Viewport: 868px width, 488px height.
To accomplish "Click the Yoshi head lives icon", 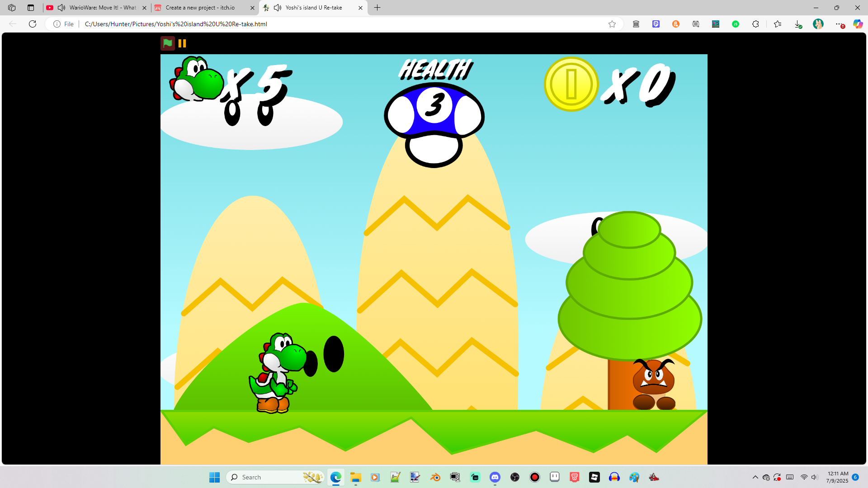I will [x=197, y=79].
